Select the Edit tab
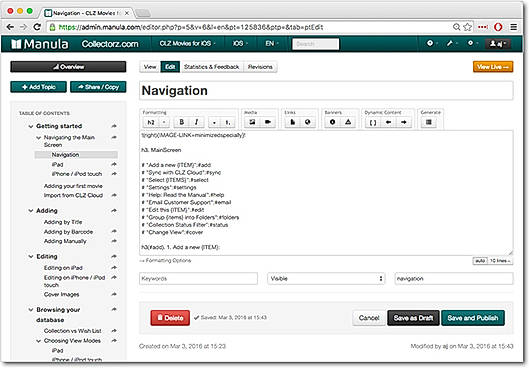Viewport: 529px width, 368px height. pyautogui.click(x=170, y=67)
